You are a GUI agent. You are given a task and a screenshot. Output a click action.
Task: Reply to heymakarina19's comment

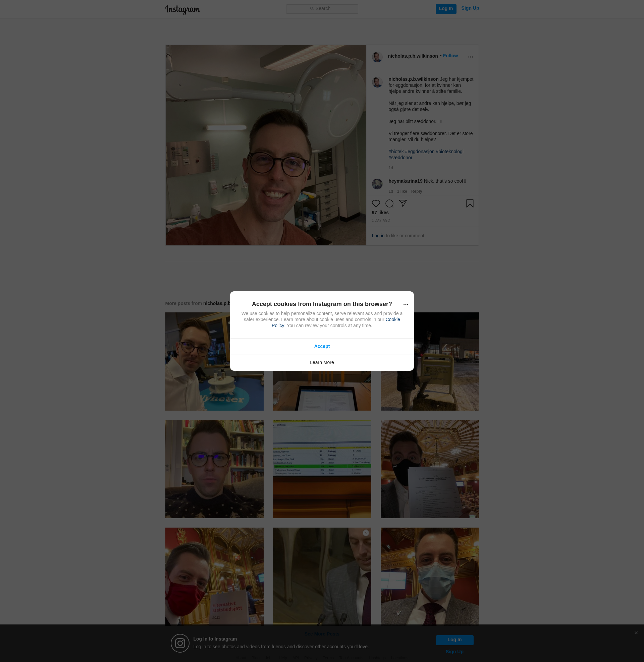(x=416, y=191)
